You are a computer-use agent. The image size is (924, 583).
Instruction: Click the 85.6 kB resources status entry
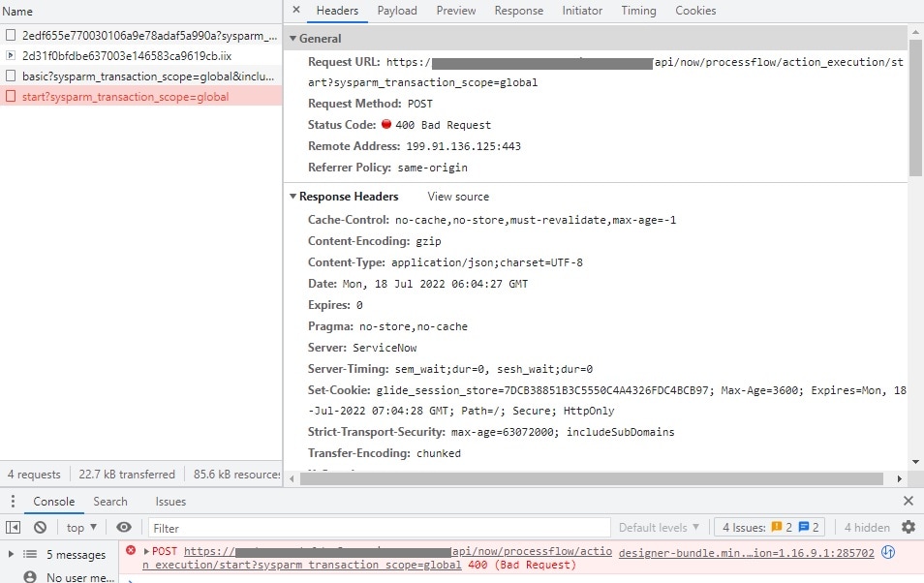[x=237, y=474]
